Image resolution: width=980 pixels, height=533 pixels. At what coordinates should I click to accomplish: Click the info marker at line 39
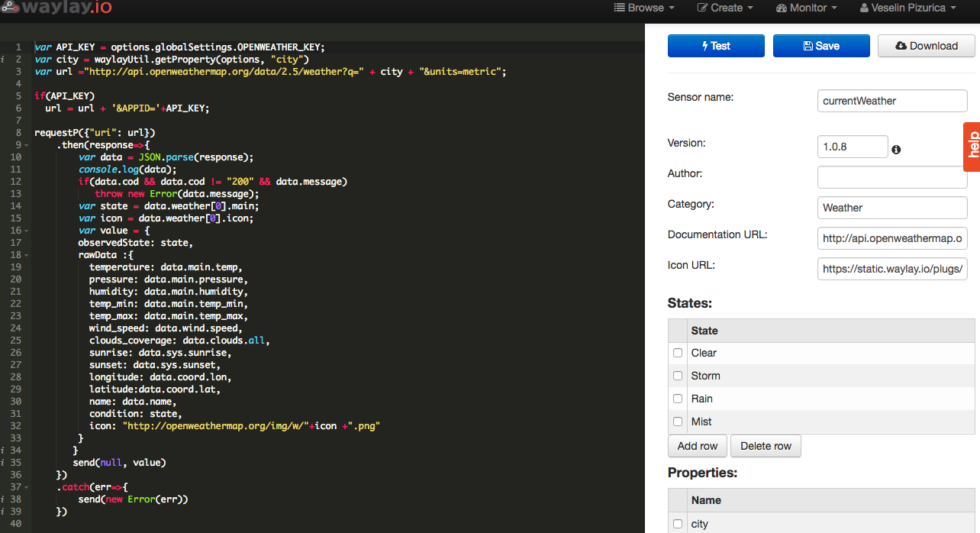pos(3,512)
